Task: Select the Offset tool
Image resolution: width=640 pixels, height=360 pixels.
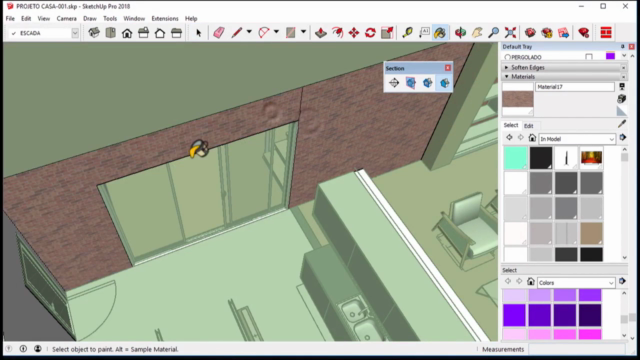Action: (337, 33)
